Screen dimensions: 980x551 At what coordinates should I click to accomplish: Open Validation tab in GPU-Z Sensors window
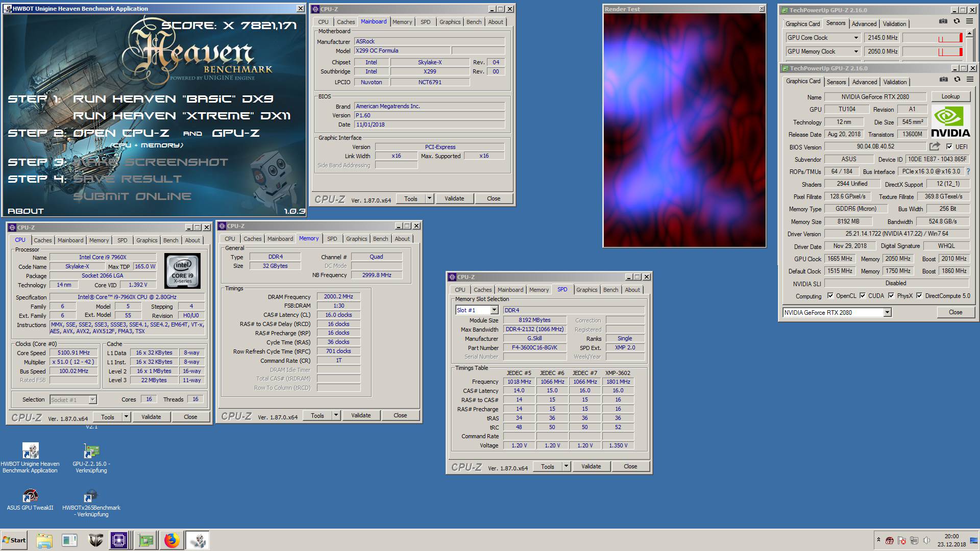(894, 24)
